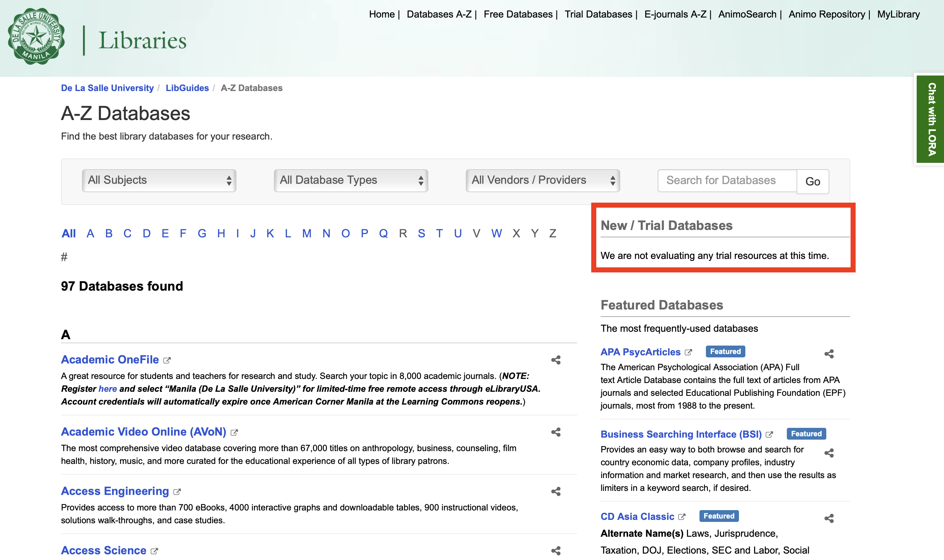Screen dimensions: 944x560
Task: Open Trial Databases in top navigation
Action: point(598,14)
